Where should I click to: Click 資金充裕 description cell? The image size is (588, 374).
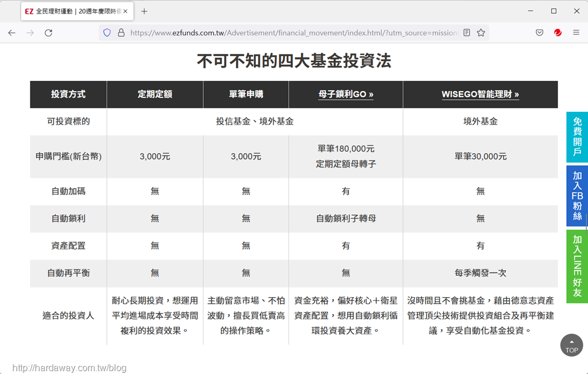pos(346,315)
